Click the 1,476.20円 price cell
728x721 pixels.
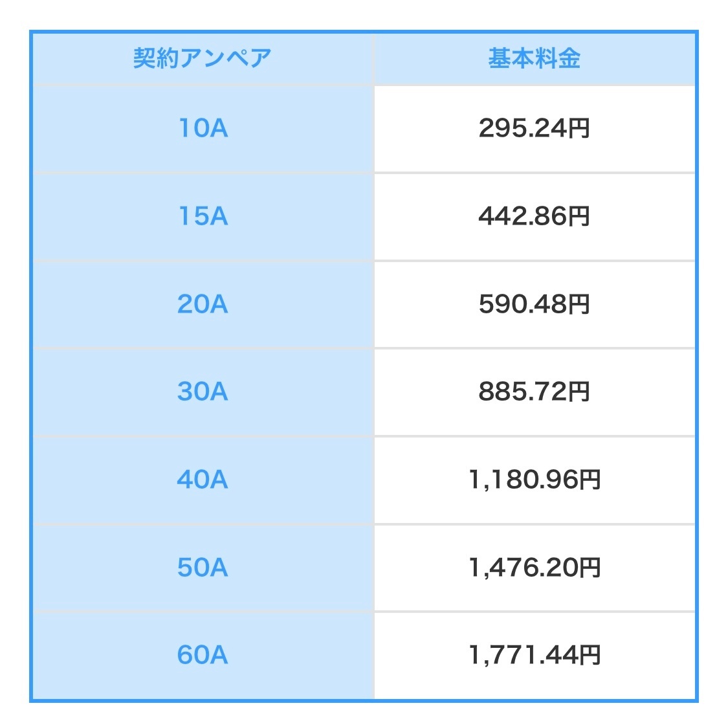pyautogui.click(x=535, y=568)
